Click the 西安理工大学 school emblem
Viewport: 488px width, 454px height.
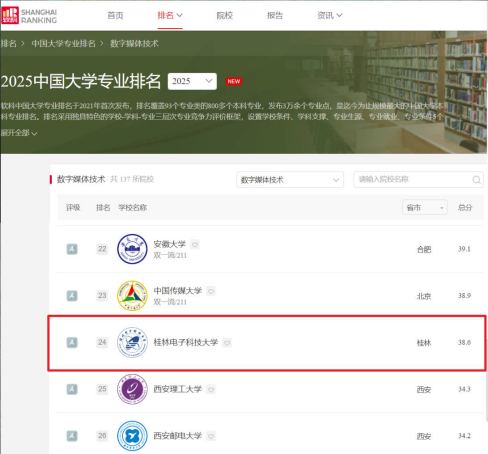pos(132,389)
